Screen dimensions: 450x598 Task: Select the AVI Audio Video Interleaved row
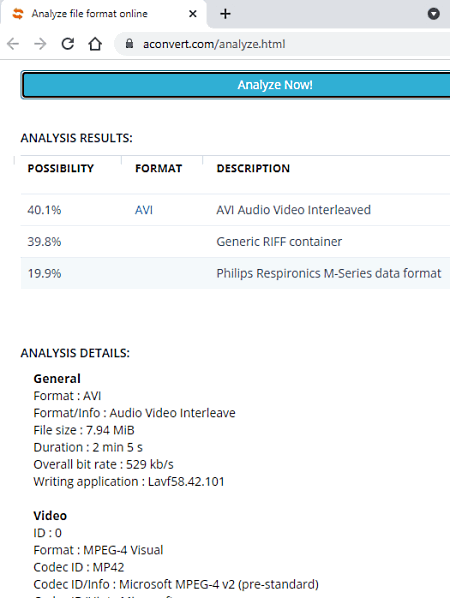[235, 210]
